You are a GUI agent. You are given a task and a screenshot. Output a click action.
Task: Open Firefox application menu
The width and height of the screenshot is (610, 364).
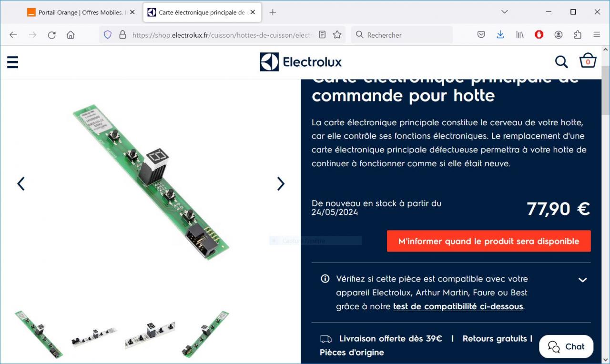[597, 35]
